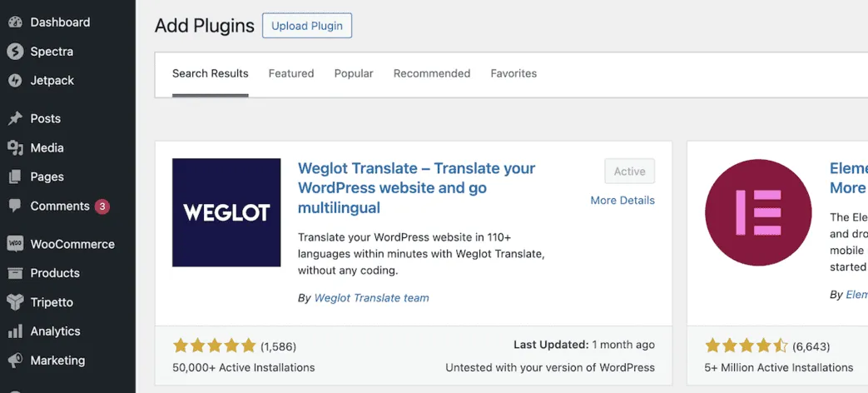Click the Upload Plugin button
Viewport: 868px width, 393px height.
[307, 26]
